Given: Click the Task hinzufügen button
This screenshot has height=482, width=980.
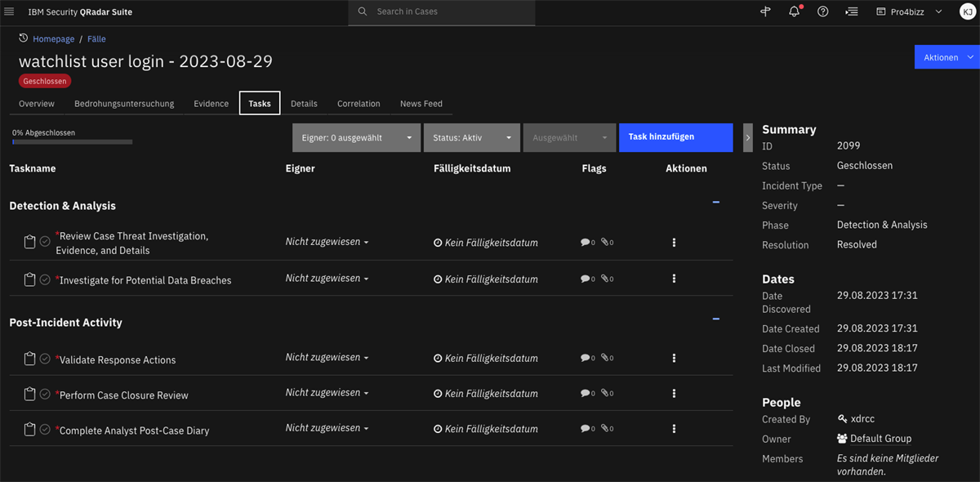Looking at the screenshot, I should point(675,137).
